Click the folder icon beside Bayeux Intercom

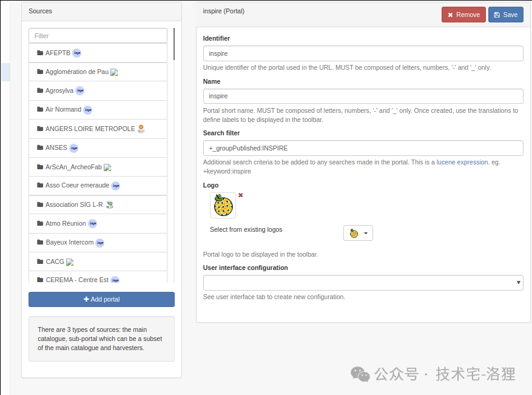40,242
